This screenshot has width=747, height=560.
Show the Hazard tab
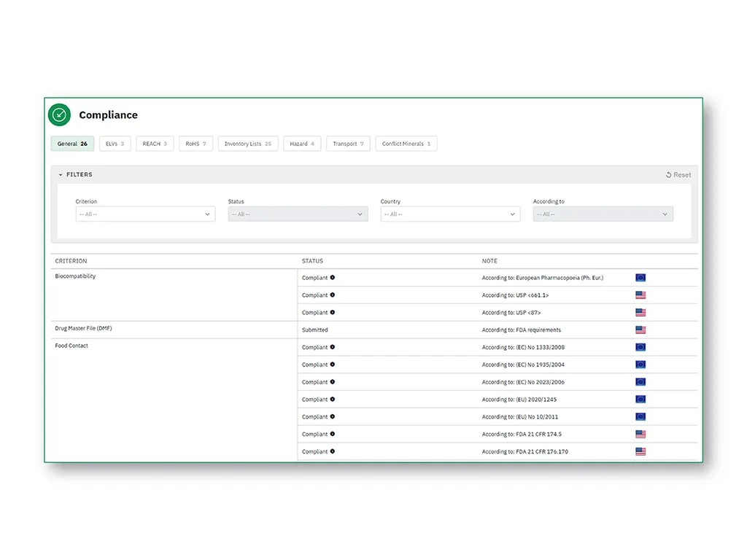(x=302, y=144)
